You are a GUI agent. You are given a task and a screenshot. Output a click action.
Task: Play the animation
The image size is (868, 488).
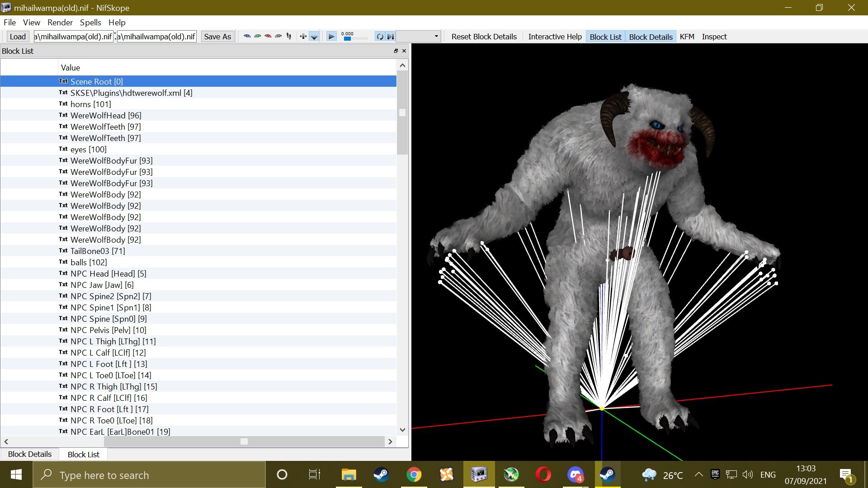tap(331, 37)
